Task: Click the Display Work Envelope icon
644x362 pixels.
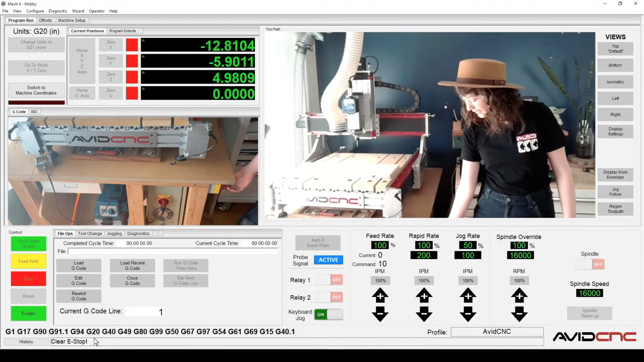Action: [x=615, y=175]
